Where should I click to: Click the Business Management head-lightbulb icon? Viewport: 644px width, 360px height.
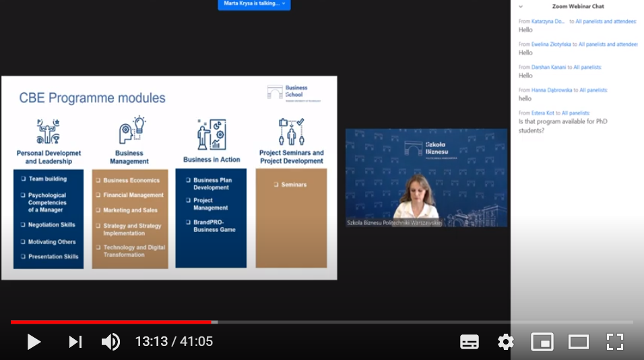130,131
